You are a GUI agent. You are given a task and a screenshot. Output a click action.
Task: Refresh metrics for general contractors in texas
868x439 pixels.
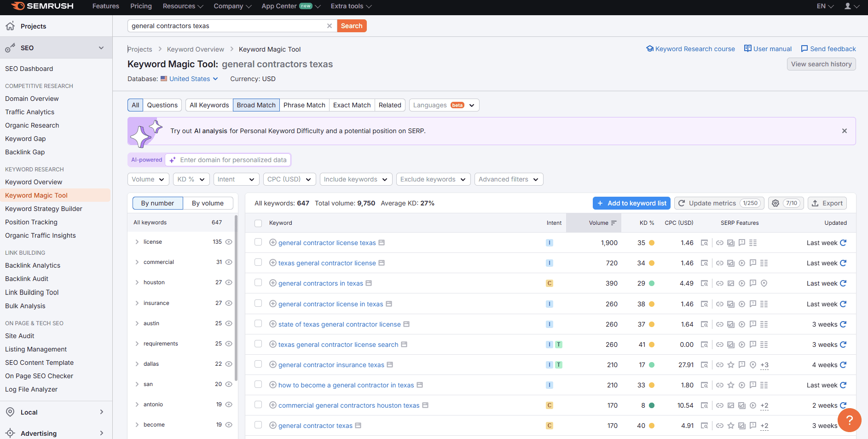pyautogui.click(x=843, y=283)
